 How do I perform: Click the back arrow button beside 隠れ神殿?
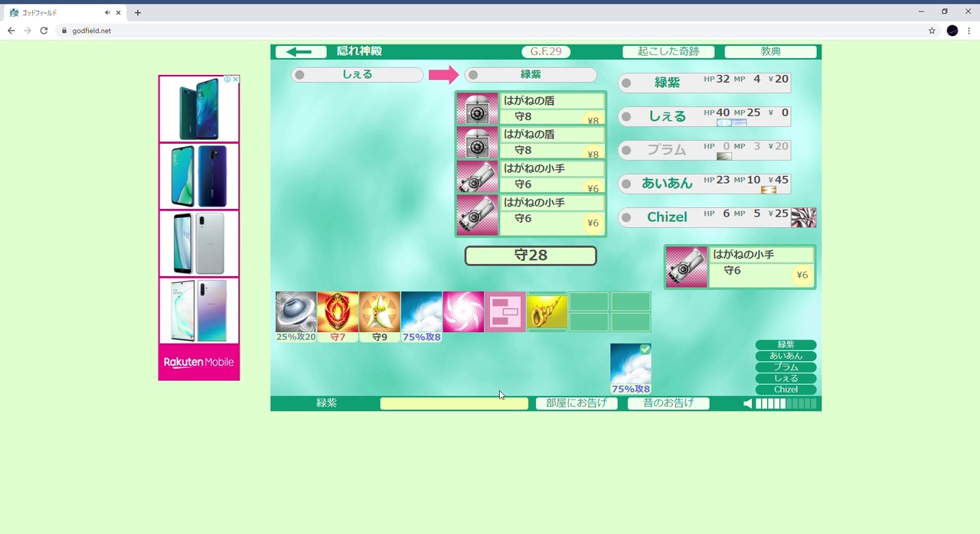(299, 52)
